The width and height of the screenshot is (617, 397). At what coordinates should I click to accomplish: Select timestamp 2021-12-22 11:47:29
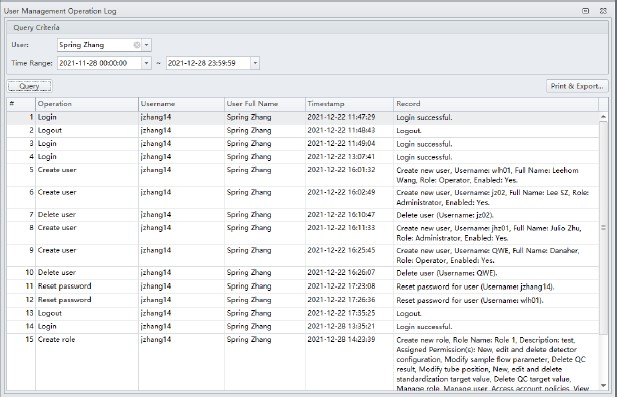coord(341,117)
